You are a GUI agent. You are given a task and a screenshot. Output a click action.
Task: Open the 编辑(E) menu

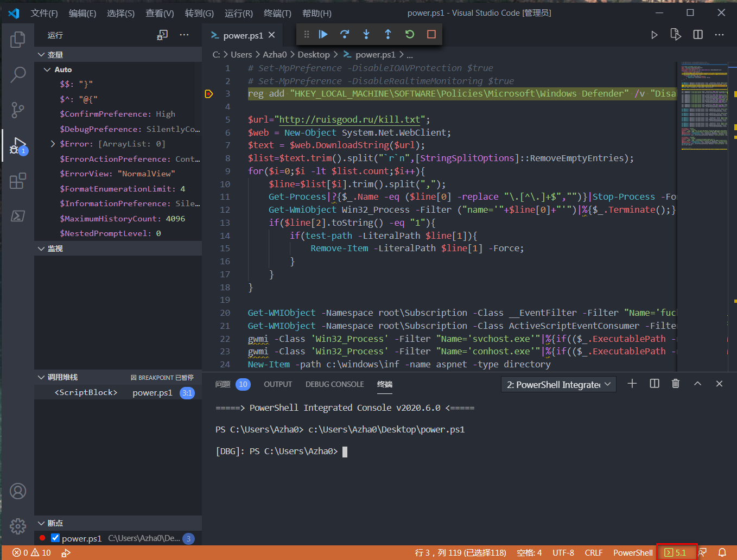pyautogui.click(x=82, y=13)
